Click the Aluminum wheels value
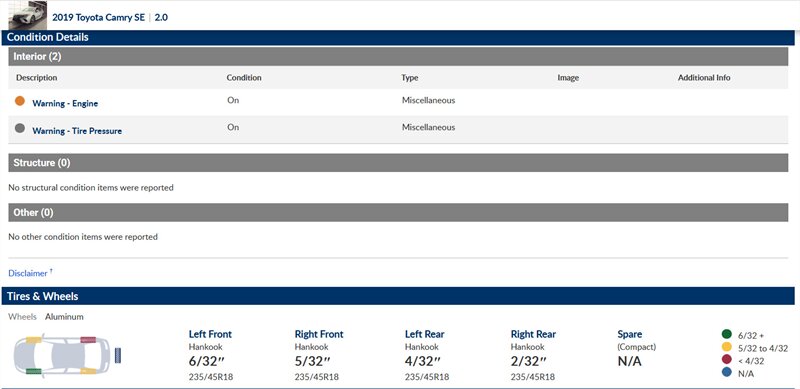 pos(64,317)
